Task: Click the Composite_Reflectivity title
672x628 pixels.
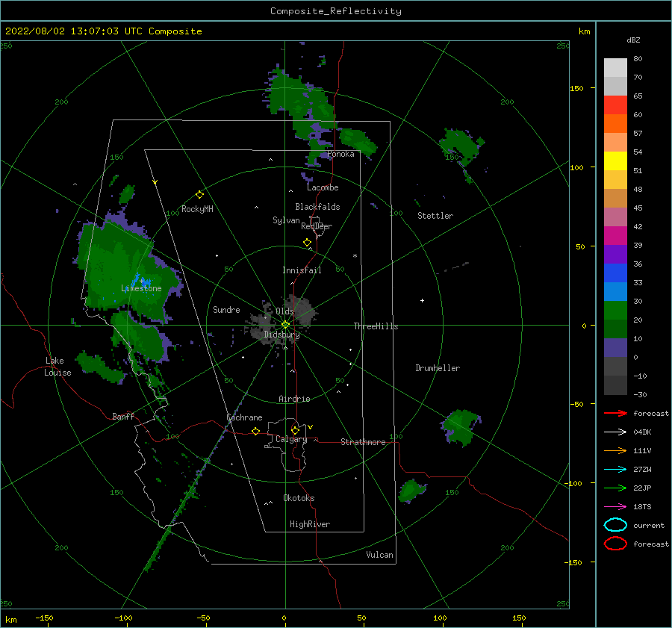Action: [x=336, y=11]
